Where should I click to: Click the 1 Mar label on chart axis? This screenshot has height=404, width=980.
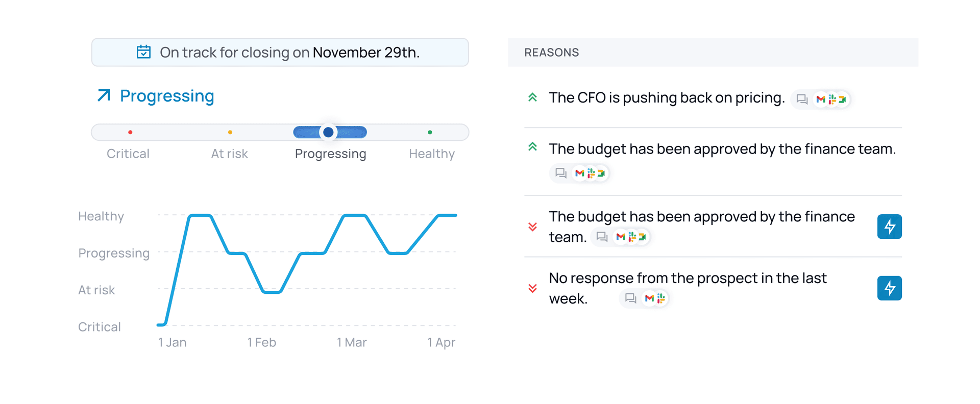click(x=352, y=342)
